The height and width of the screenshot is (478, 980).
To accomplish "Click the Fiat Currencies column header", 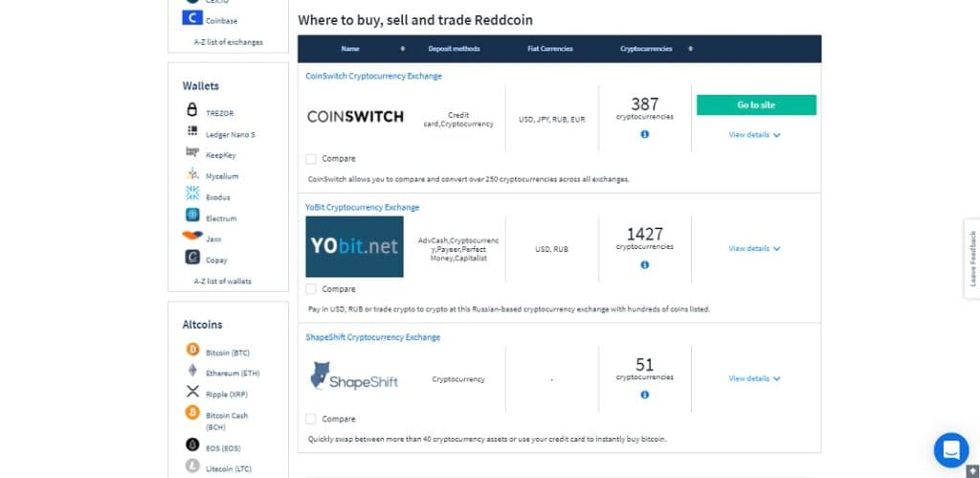I will (550, 49).
